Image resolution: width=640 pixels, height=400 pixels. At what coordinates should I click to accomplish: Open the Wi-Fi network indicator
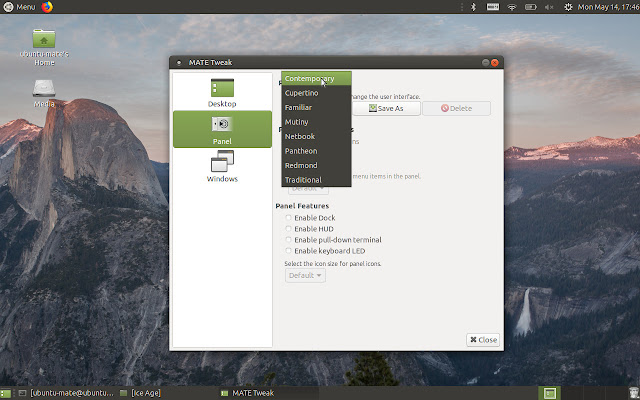click(511, 7)
